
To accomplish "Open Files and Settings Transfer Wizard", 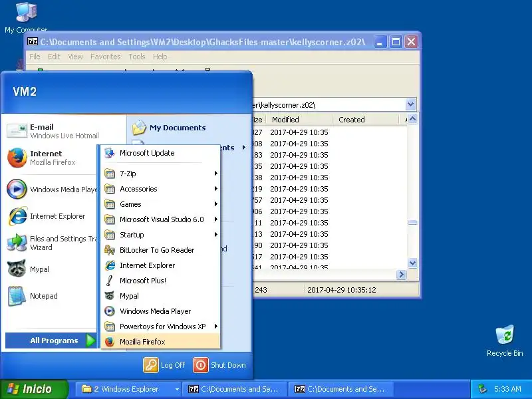I will 51,243.
